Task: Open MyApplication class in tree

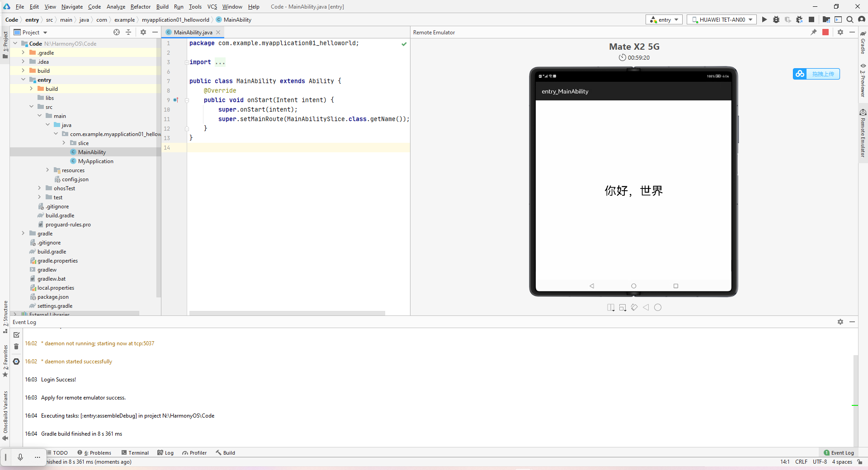Action: 95,161
